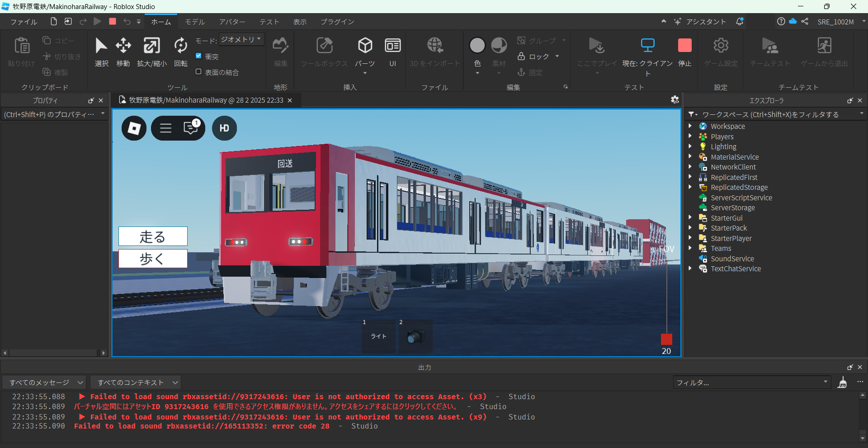The image size is (868, 448).
Task: Open すべてのメッセージ filter dropdown
Action: (44, 382)
